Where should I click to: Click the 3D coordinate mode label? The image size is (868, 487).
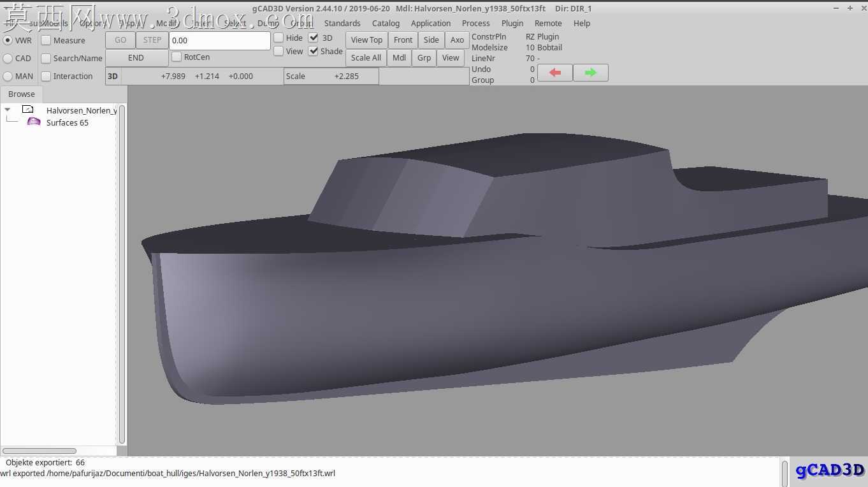[x=113, y=76]
